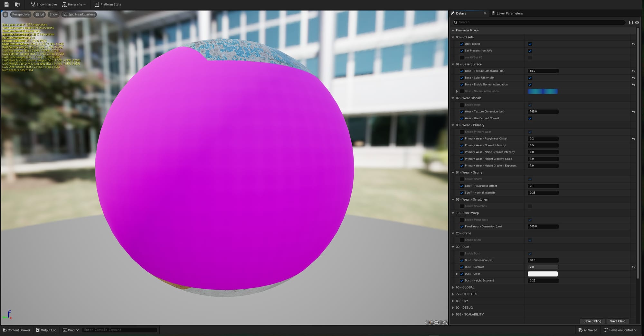Reset Base - Enable Normal Attenuation to default
644x336 pixels.
tap(633, 85)
